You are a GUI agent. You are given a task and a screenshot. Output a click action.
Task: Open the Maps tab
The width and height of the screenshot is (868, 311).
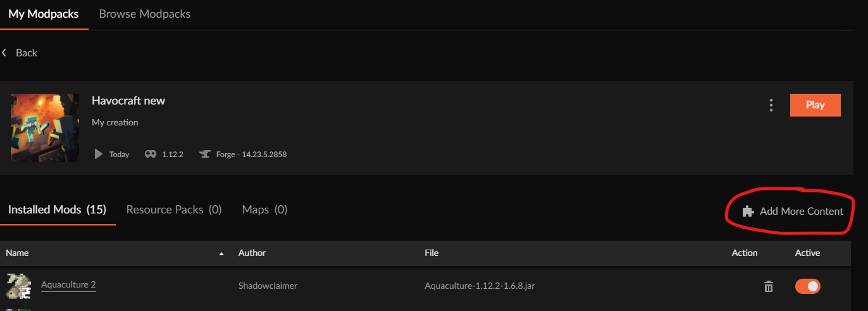click(x=264, y=210)
